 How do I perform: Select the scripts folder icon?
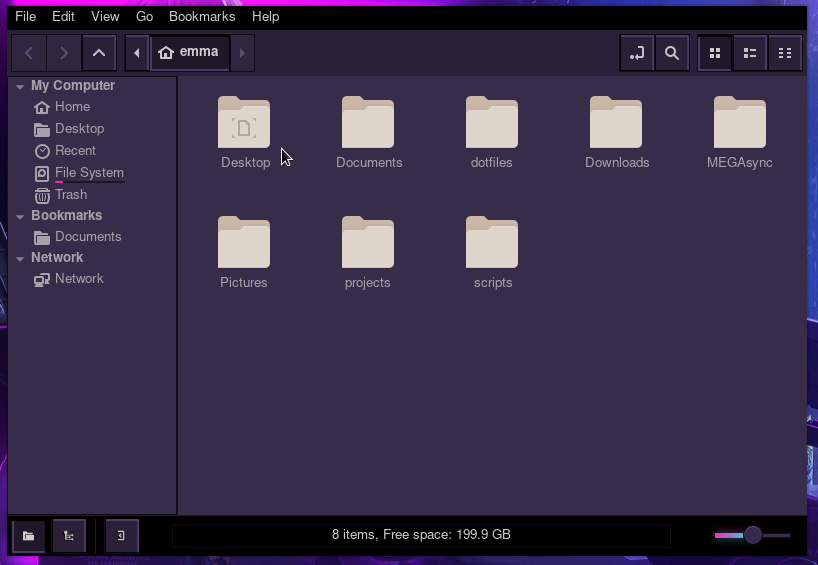492,242
